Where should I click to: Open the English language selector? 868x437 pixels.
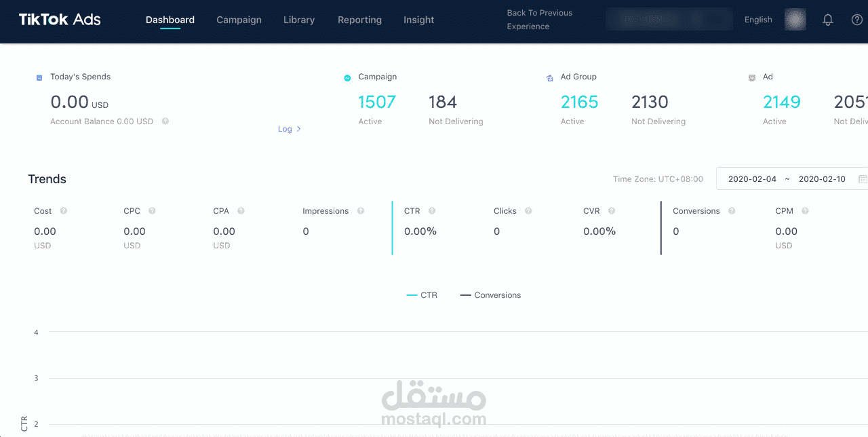758,20
